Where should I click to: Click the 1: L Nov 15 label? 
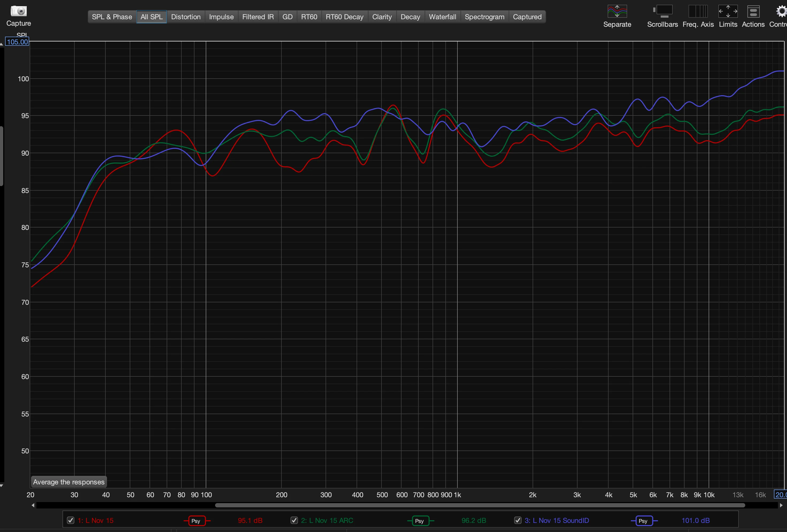[x=95, y=521]
